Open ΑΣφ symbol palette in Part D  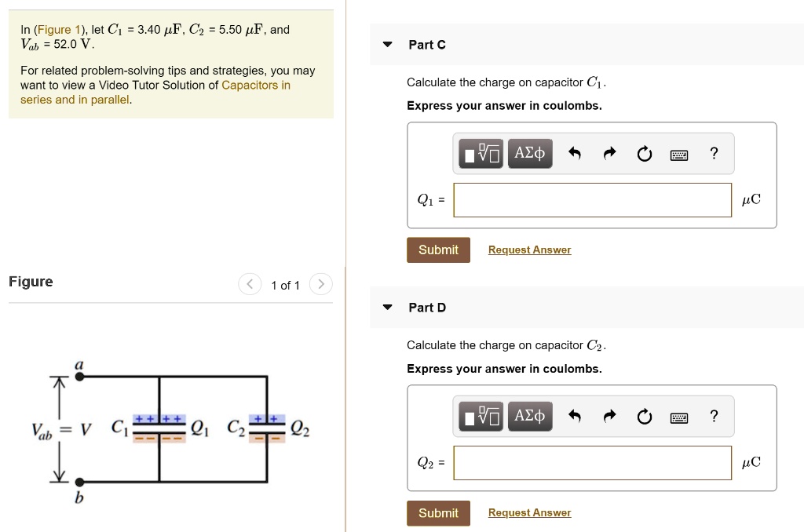(x=529, y=416)
